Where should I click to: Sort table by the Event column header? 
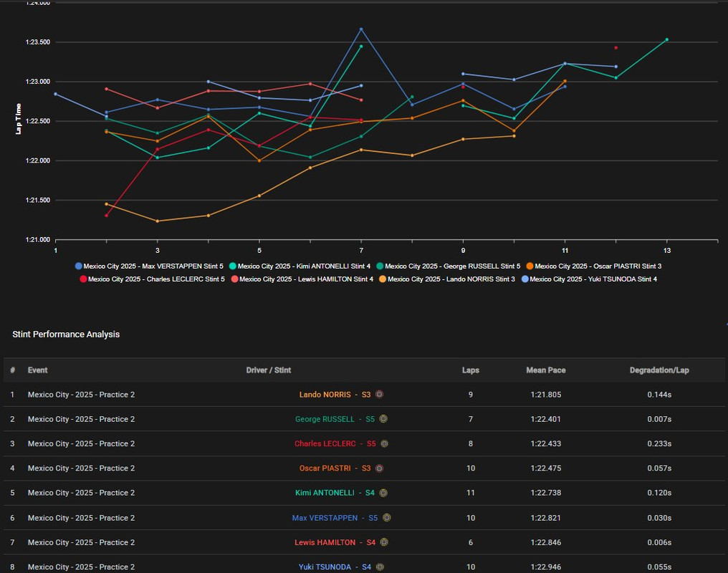[x=37, y=370]
